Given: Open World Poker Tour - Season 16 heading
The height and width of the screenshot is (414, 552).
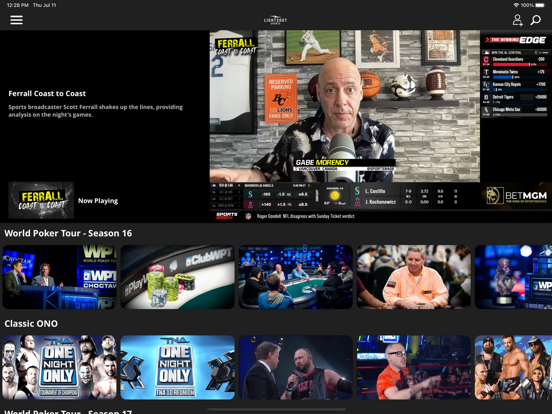Looking at the screenshot, I should 68,233.
